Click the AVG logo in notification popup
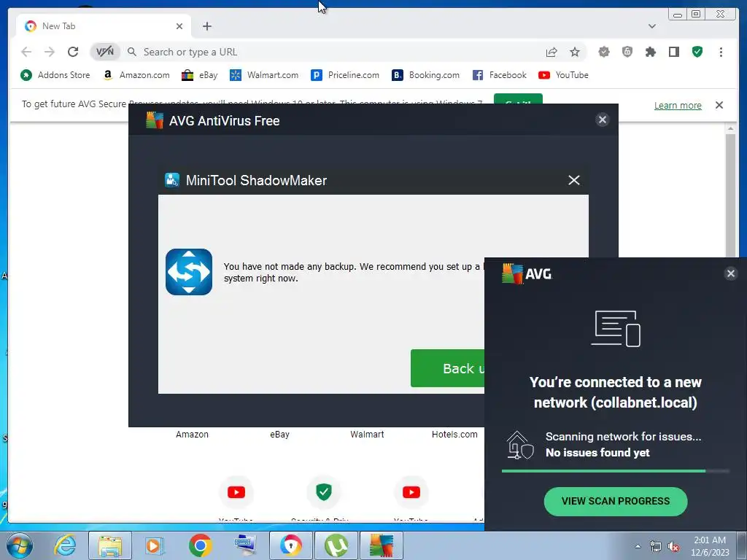 [527, 274]
